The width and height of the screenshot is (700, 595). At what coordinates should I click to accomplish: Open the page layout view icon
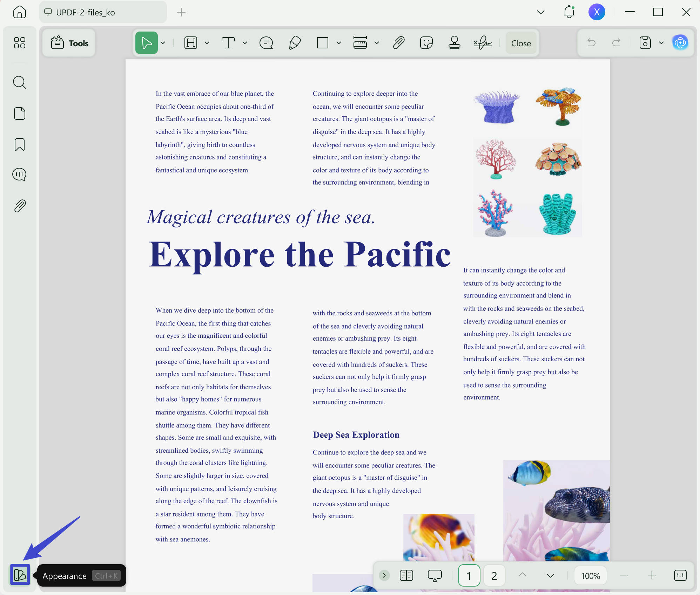coord(406,575)
